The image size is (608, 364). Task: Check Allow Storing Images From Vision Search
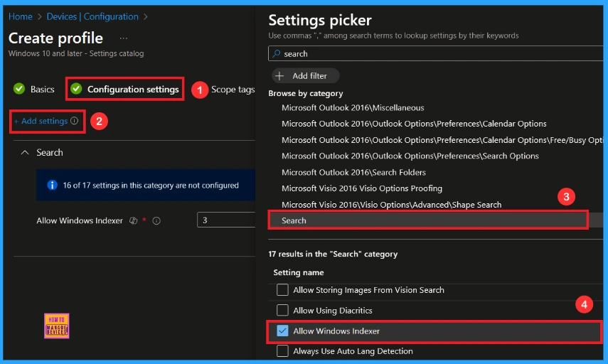click(x=282, y=289)
